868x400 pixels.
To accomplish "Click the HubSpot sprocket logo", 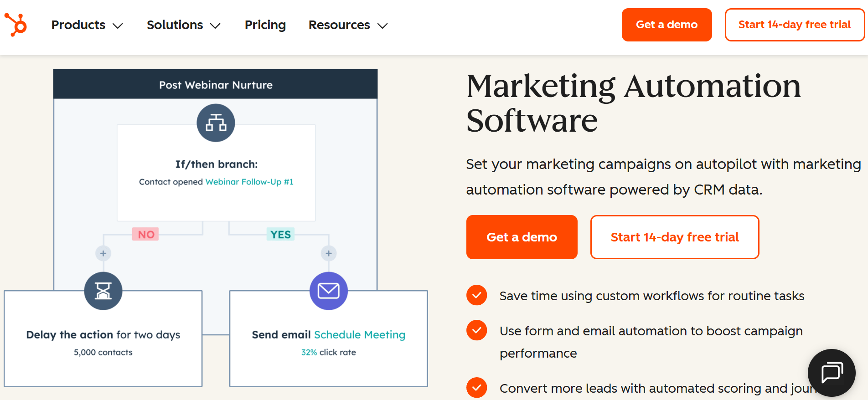I will 16,24.
